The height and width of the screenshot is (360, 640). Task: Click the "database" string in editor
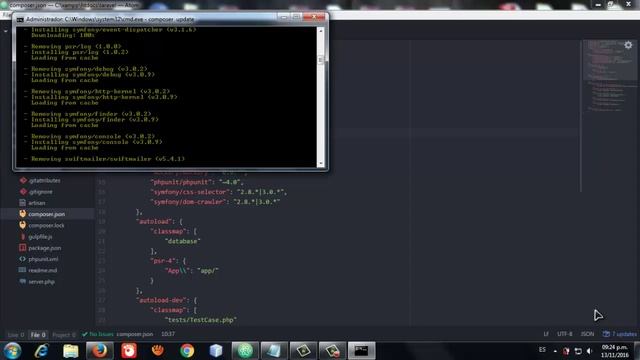click(x=182, y=241)
